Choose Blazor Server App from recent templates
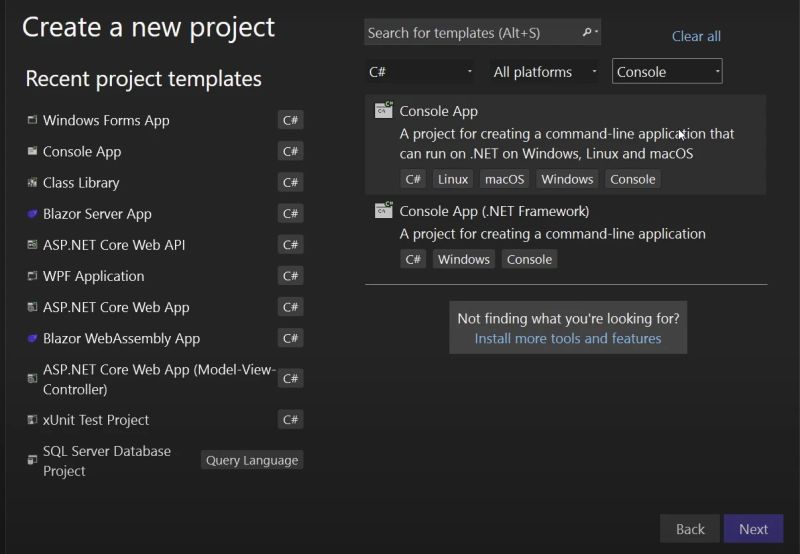This screenshot has width=800, height=554. 165,214
